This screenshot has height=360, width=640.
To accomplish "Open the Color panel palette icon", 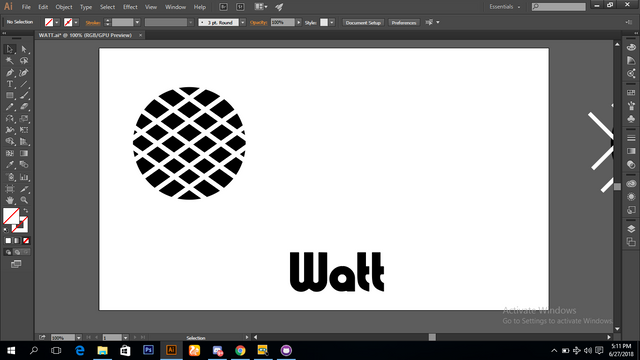I will 631,47.
